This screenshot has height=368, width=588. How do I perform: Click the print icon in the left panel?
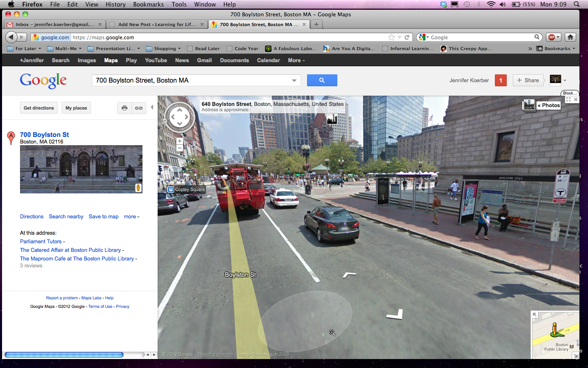tap(125, 108)
